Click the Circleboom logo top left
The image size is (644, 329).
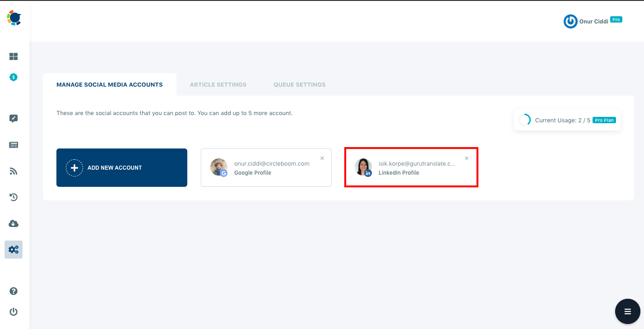pos(14,18)
